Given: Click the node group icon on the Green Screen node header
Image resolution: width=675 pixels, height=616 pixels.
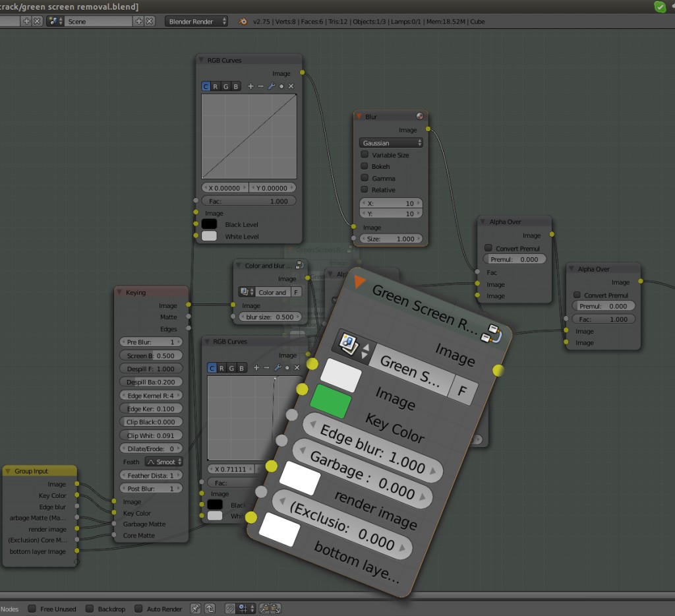Looking at the screenshot, I should point(490,334).
